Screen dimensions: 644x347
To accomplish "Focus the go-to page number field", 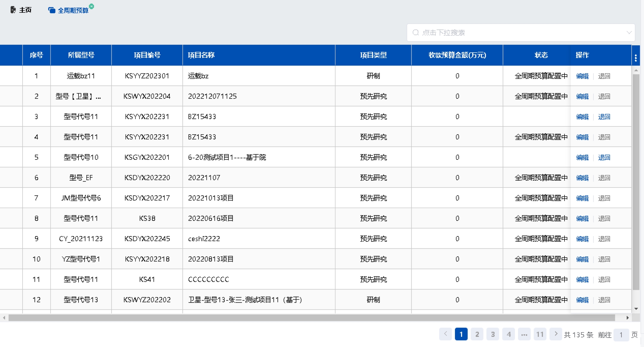I will coord(621,335).
